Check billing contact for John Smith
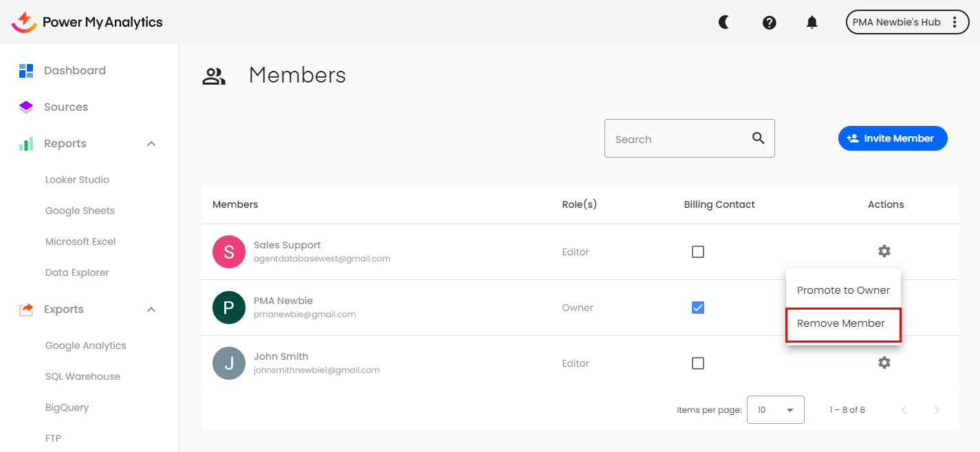980x452 pixels. click(697, 363)
